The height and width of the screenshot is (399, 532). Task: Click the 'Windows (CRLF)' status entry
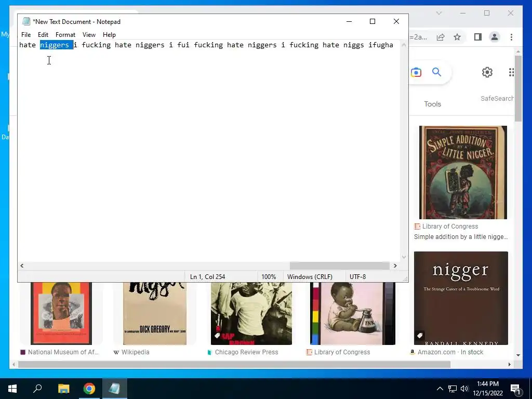point(310,276)
